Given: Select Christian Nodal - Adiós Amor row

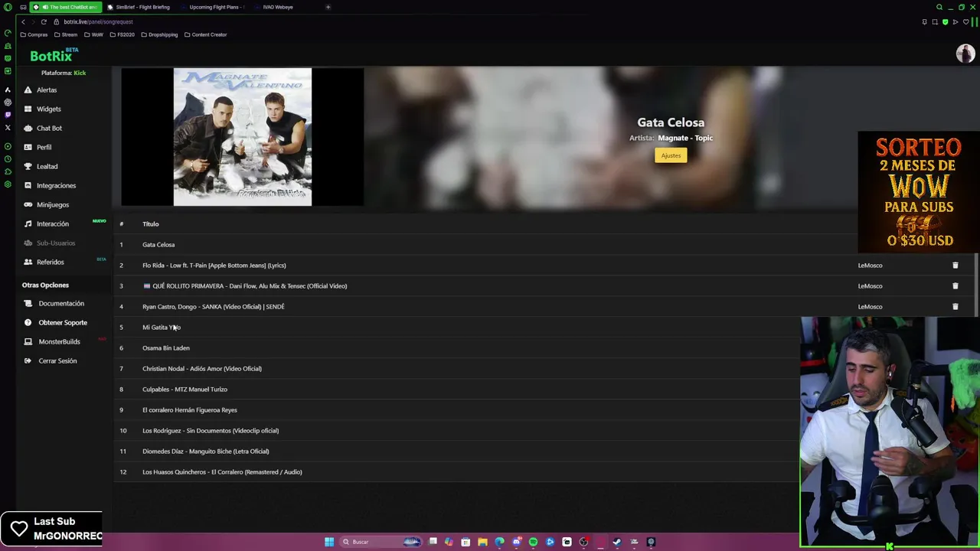Looking at the screenshot, I should (x=456, y=369).
